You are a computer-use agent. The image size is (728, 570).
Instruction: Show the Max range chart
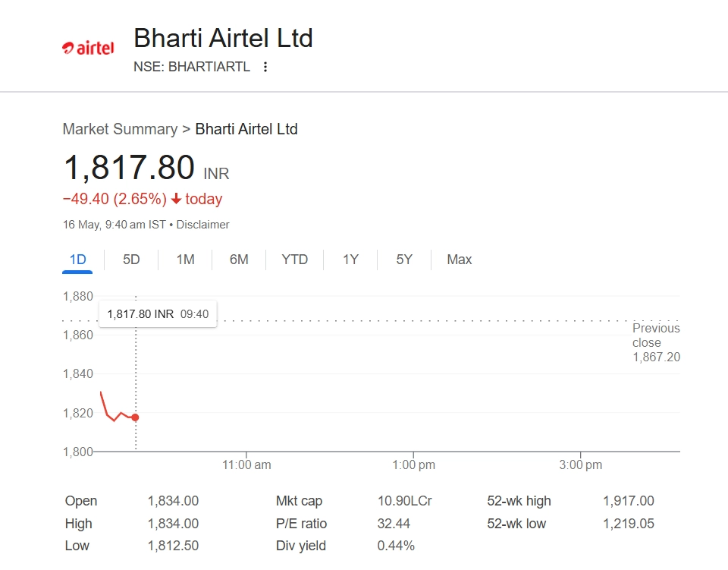(x=459, y=260)
